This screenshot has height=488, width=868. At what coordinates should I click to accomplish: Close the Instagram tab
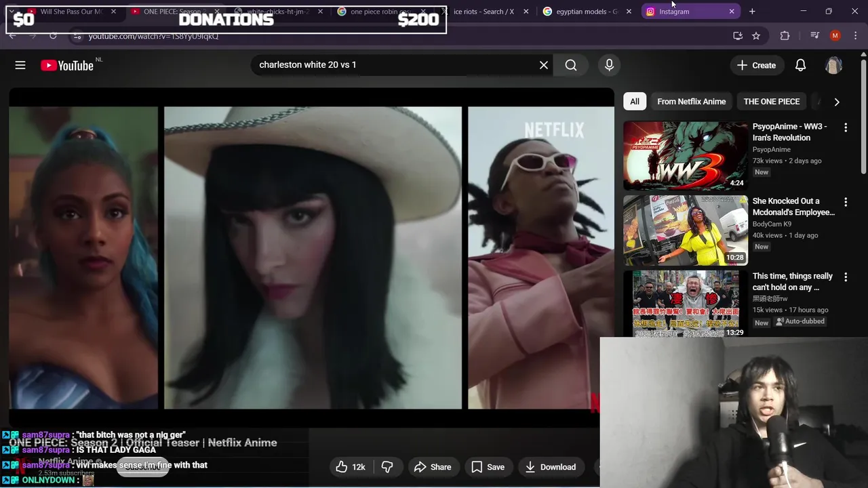(x=732, y=12)
